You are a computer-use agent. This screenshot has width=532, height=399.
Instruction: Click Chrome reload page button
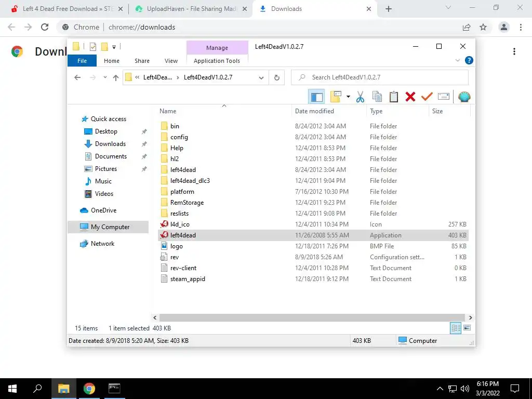(x=45, y=27)
